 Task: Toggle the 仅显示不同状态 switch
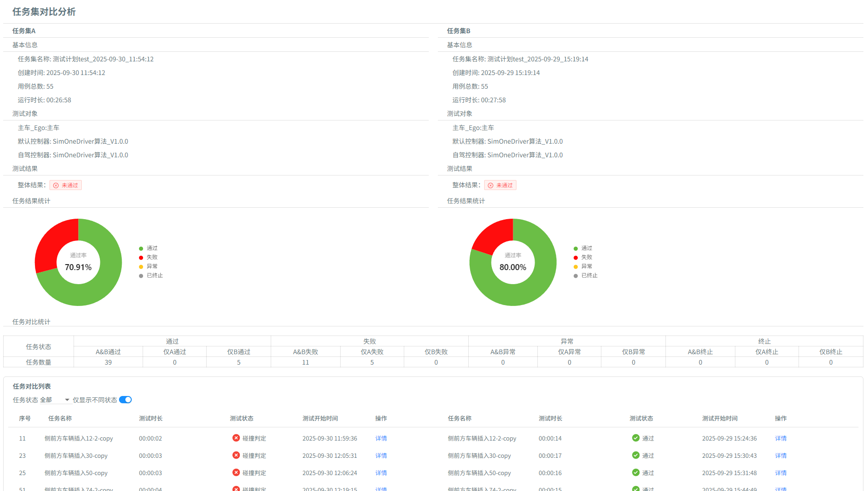(125, 400)
